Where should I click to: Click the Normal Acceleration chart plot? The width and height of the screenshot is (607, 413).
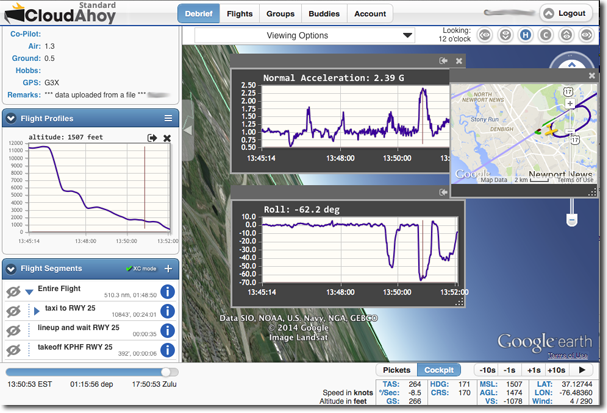[x=356, y=116]
